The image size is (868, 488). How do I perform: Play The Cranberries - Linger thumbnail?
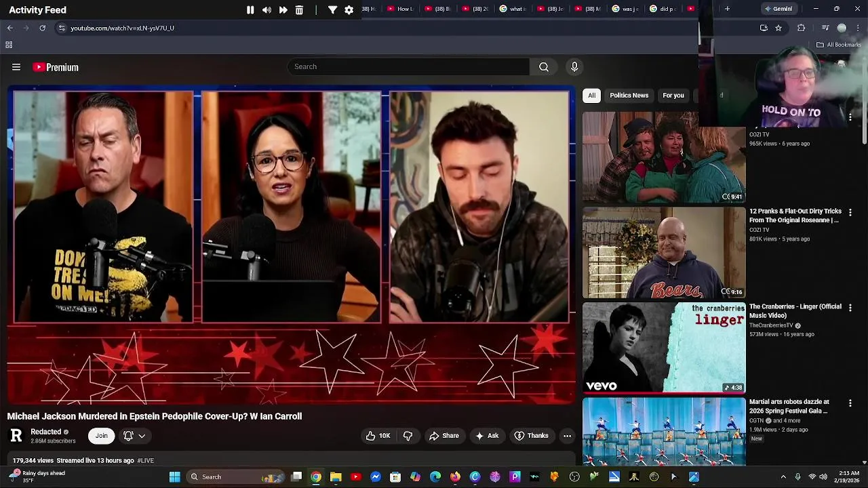tap(664, 348)
